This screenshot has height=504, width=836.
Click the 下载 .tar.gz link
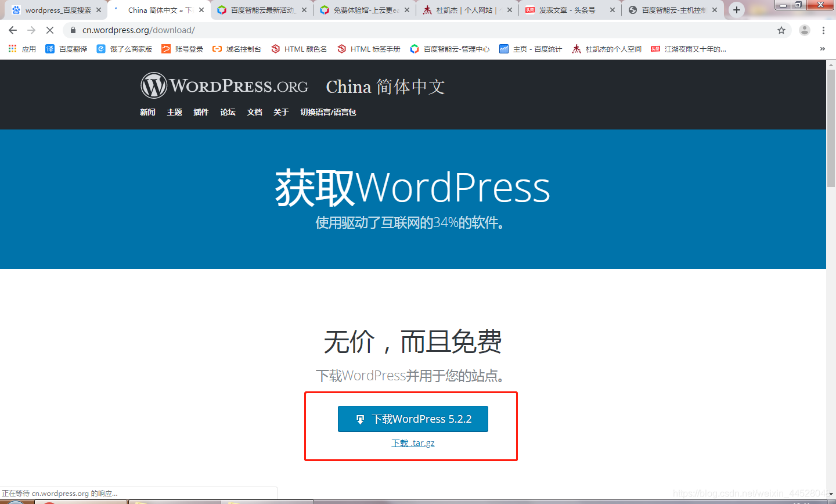tap(413, 443)
